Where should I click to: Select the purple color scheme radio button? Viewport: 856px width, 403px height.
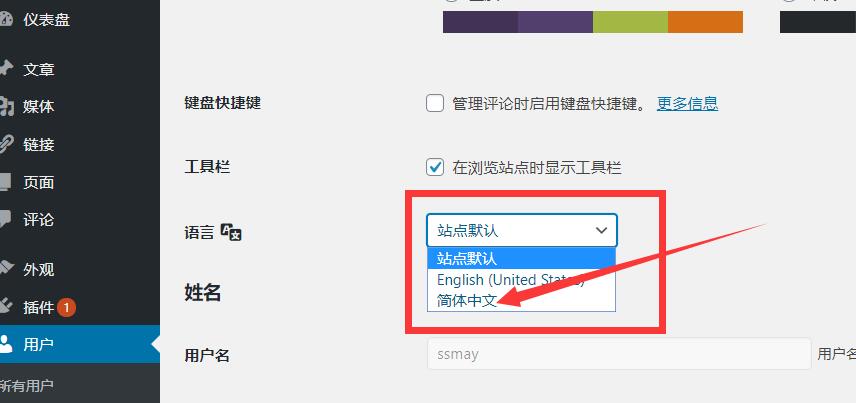450,1
